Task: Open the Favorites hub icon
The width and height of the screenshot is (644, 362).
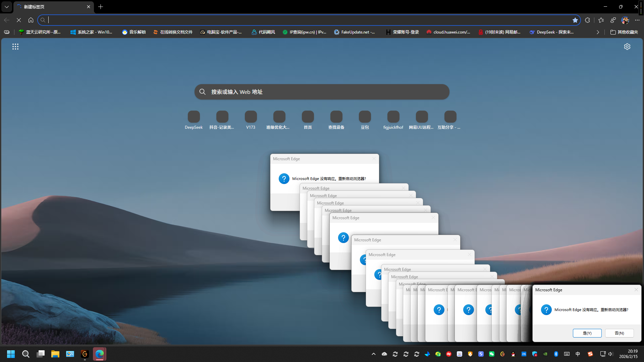Action: (601, 20)
